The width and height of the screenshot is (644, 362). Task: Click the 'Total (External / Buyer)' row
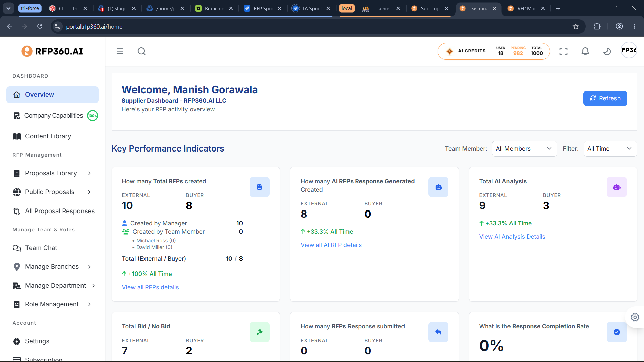pyautogui.click(x=182, y=259)
